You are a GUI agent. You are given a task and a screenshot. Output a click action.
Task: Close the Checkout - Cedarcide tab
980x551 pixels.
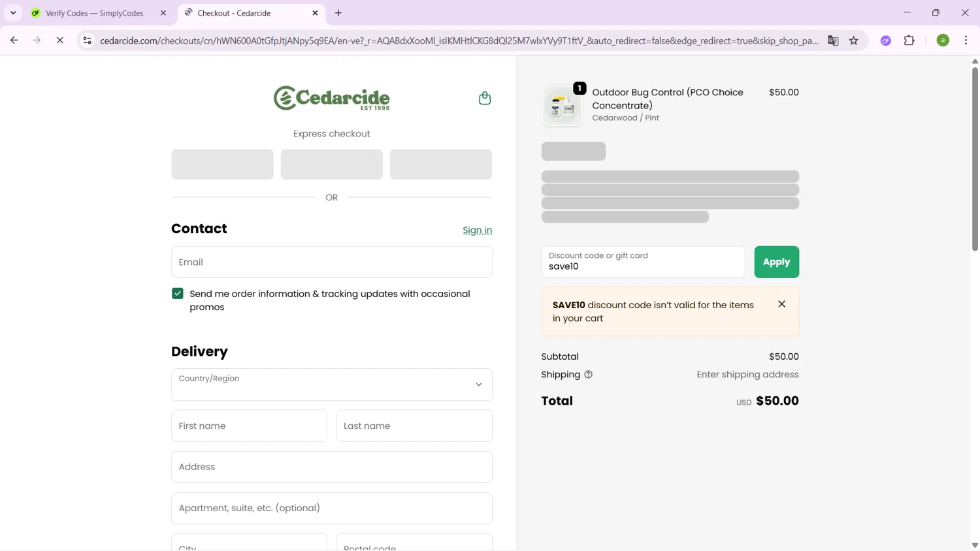tap(315, 13)
